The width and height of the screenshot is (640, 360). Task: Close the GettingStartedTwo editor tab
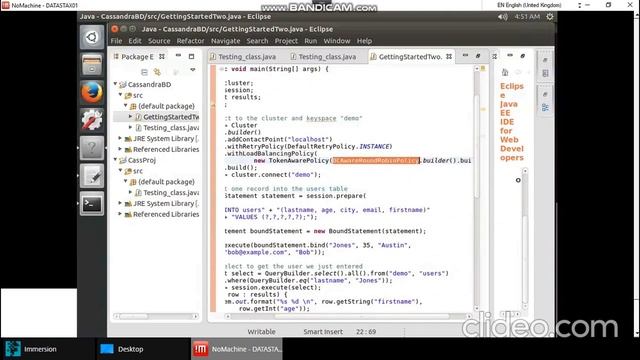pyautogui.click(x=449, y=57)
